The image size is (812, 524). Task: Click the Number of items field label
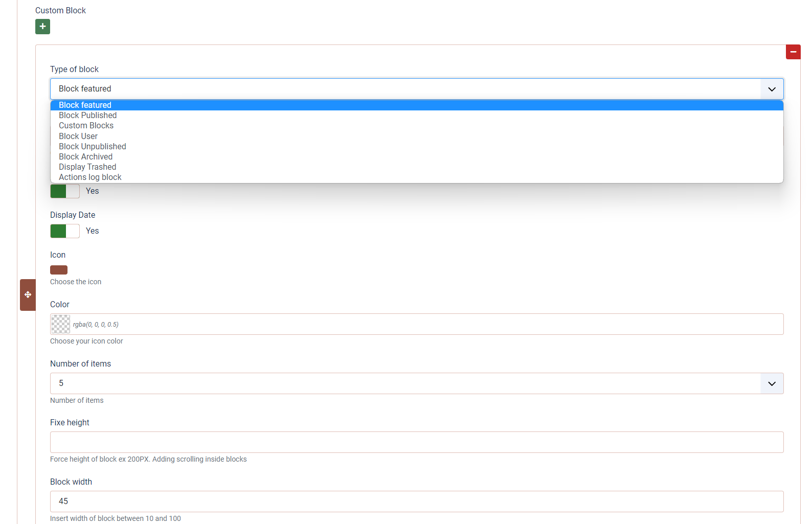[80, 364]
